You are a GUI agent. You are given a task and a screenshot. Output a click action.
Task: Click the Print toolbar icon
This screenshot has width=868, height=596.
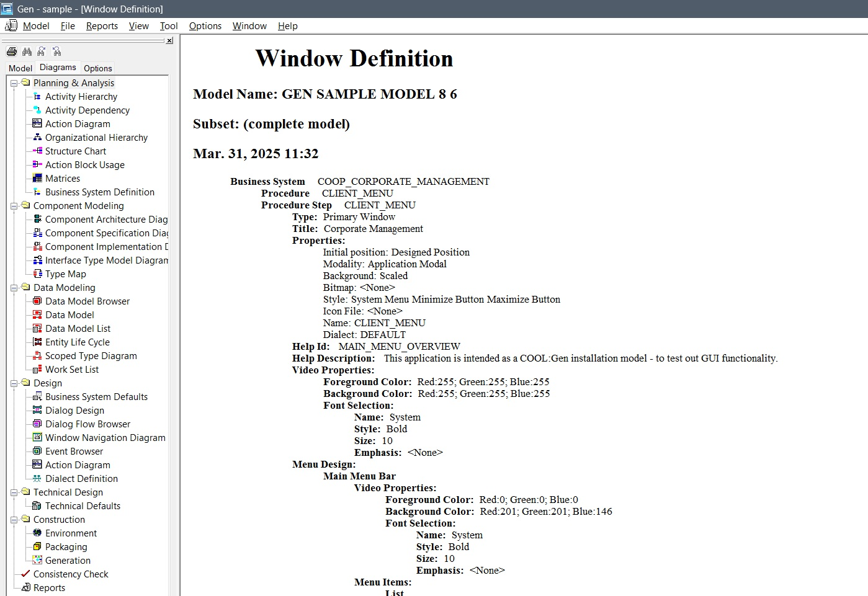point(11,51)
